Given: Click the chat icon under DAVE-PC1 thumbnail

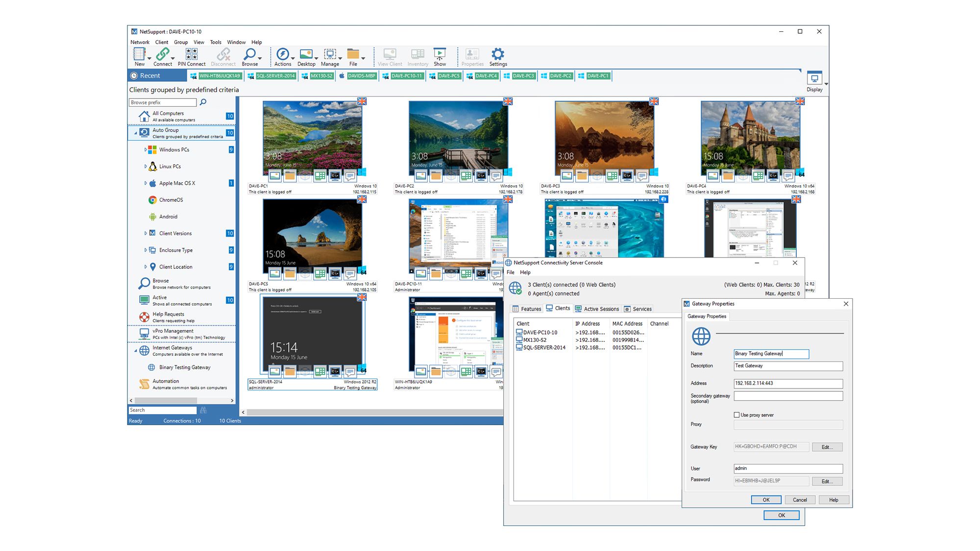Looking at the screenshot, I should [x=350, y=175].
